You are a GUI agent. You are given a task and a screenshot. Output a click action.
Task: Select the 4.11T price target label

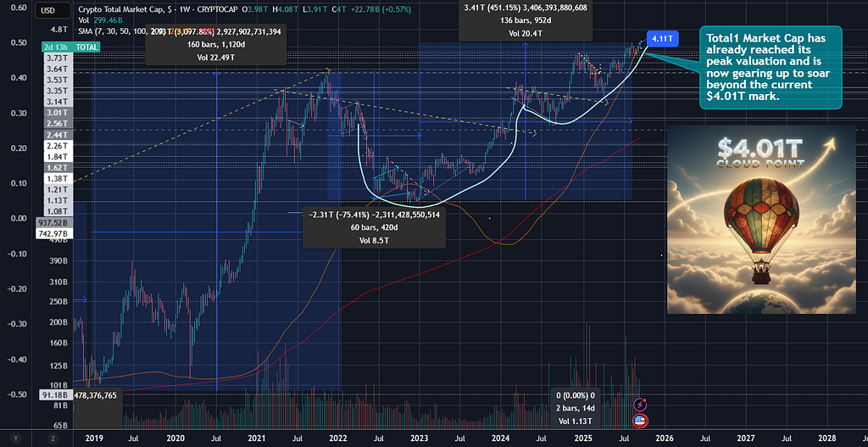(x=662, y=39)
